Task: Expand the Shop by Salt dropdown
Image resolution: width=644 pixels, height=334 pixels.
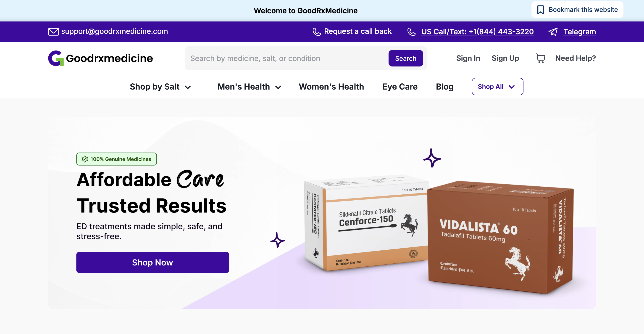Action: tap(160, 87)
